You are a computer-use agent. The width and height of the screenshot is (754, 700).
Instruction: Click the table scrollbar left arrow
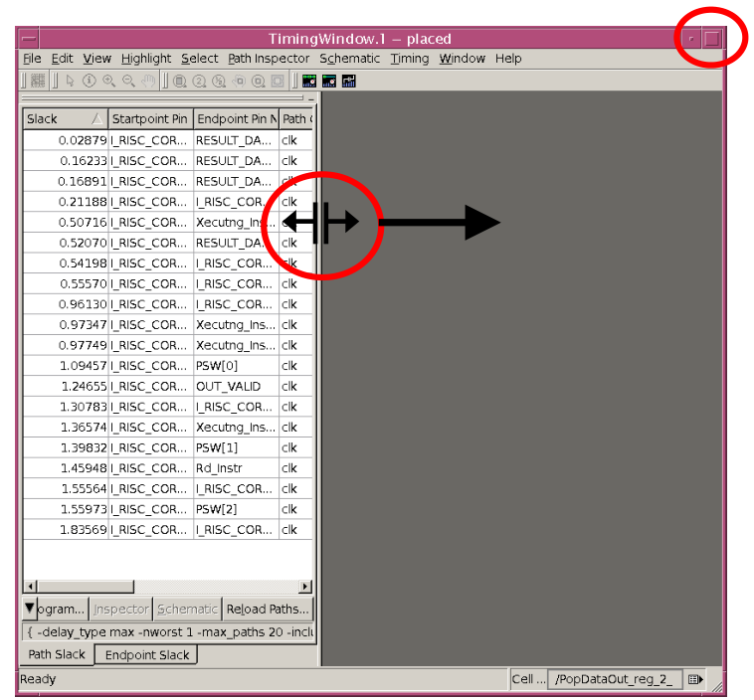(x=30, y=586)
